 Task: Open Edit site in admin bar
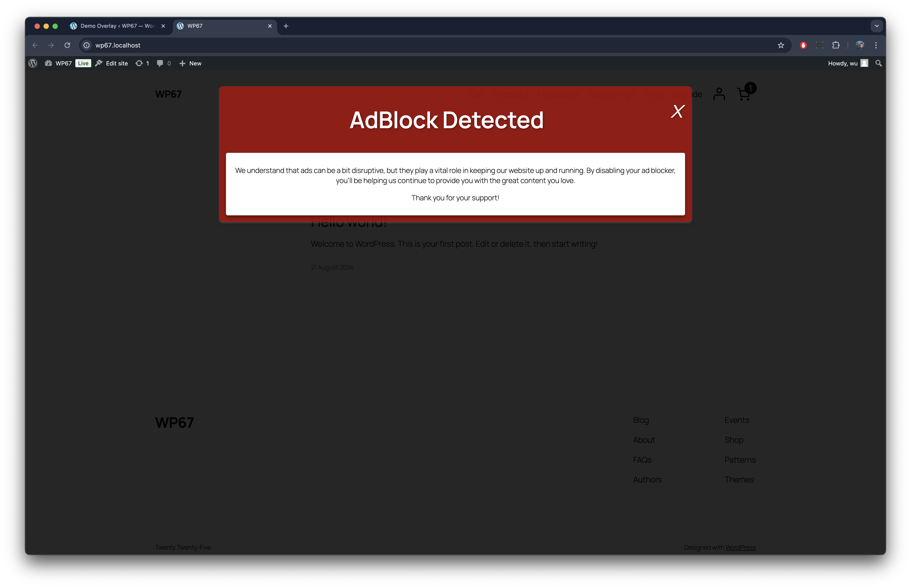[112, 63]
